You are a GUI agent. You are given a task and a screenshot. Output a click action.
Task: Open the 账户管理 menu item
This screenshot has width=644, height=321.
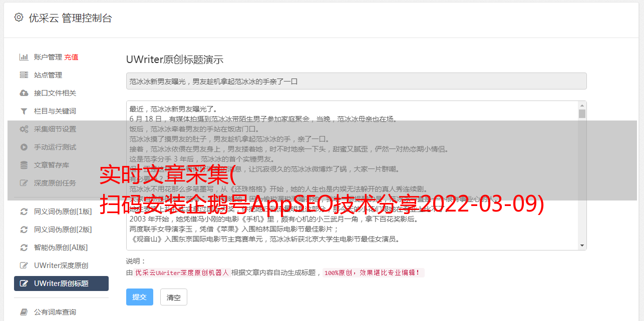tap(48, 57)
